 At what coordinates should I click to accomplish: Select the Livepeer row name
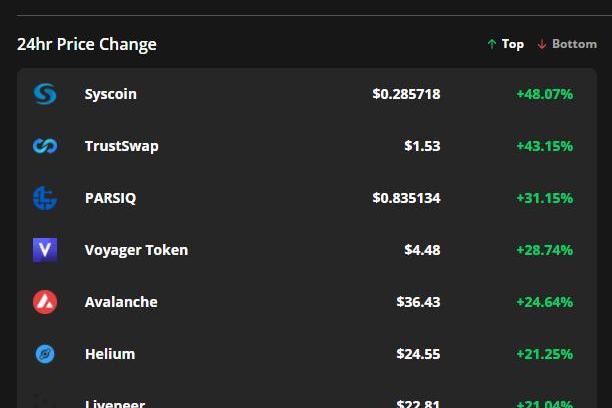tap(115, 403)
